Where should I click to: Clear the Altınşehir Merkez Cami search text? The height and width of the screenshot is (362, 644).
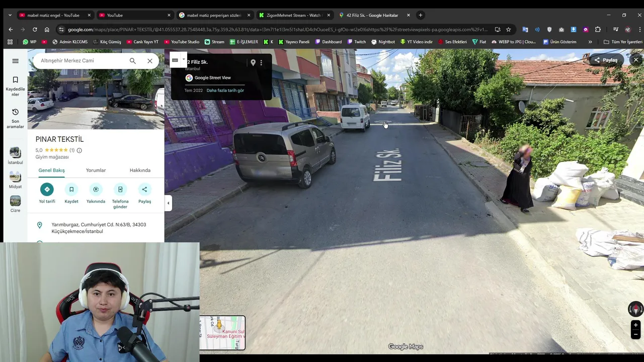[x=149, y=61]
